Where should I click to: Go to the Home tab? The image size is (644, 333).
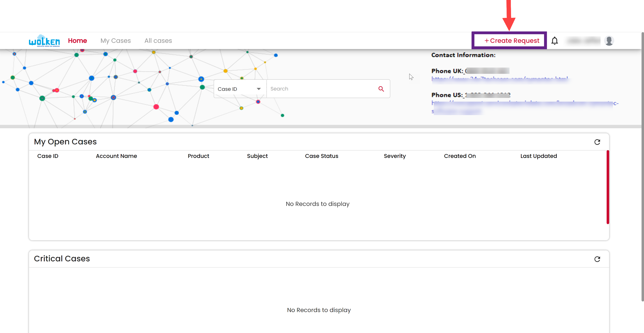coord(77,41)
